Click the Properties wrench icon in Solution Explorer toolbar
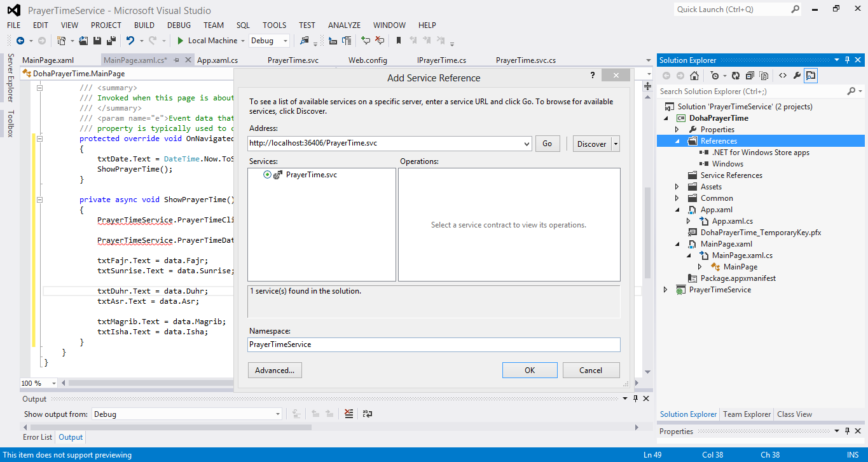The width and height of the screenshot is (868, 462). pyautogui.click(x=797, y=76)
